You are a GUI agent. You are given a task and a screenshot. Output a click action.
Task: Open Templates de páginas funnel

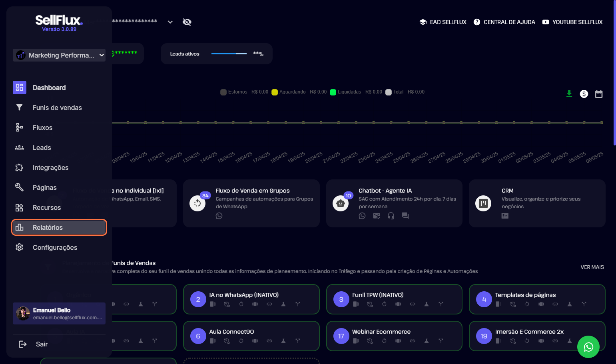(537, 299)
